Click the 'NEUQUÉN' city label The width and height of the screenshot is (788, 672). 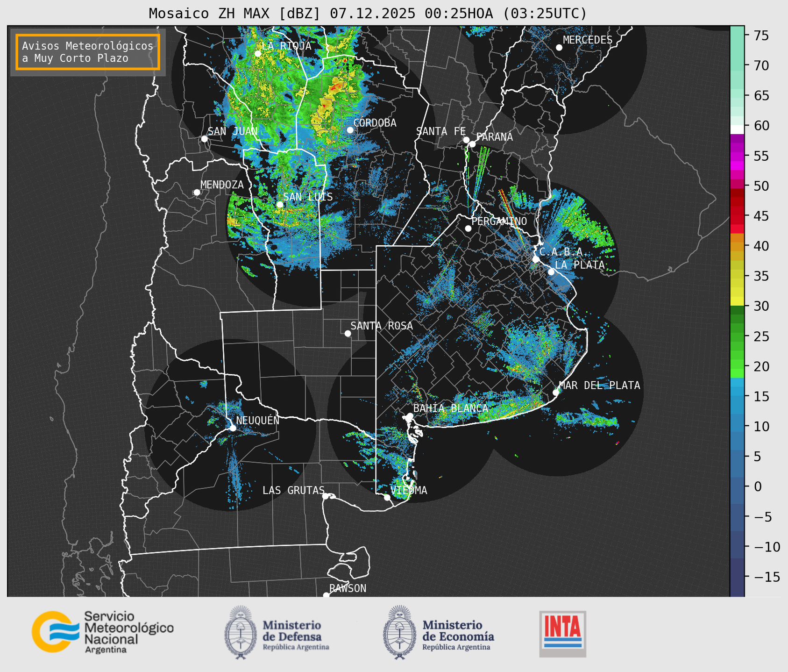coord(258,420)
